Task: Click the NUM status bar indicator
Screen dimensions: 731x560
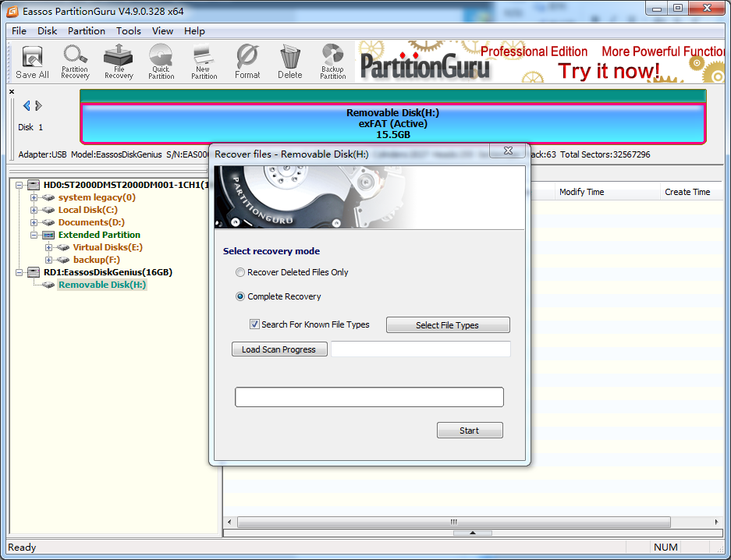Action: pyautogui.click(x=665, y=548)
